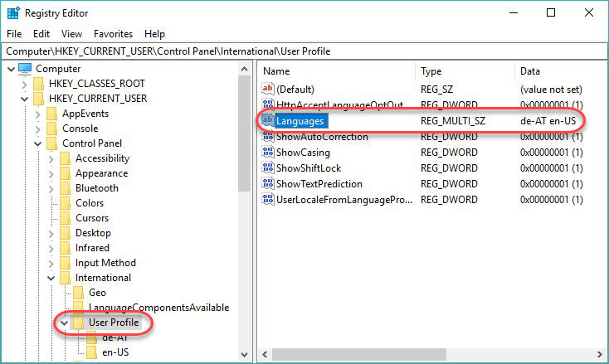Click the tree pane scroll up arrow
Viewport: 609px width, 364px height.
244,69
